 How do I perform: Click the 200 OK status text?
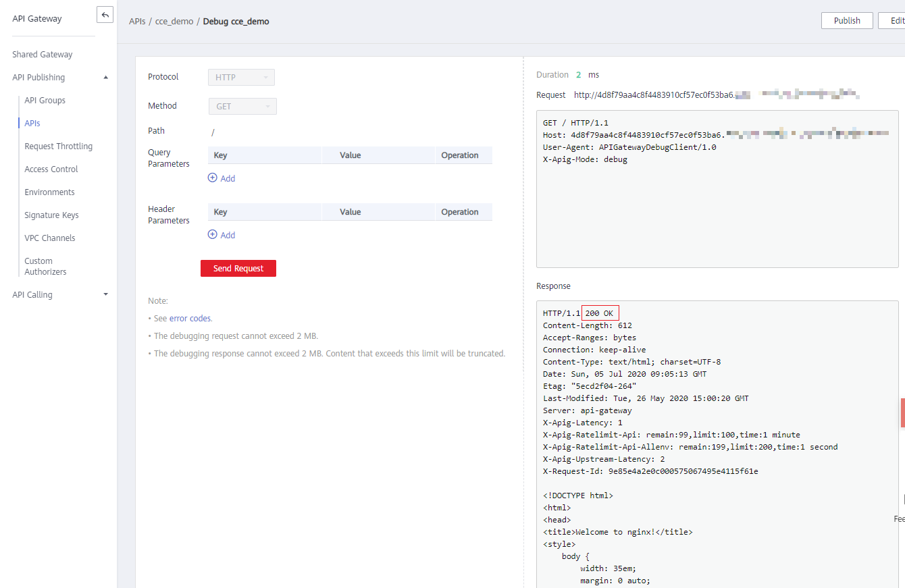[x=600, y=313]
